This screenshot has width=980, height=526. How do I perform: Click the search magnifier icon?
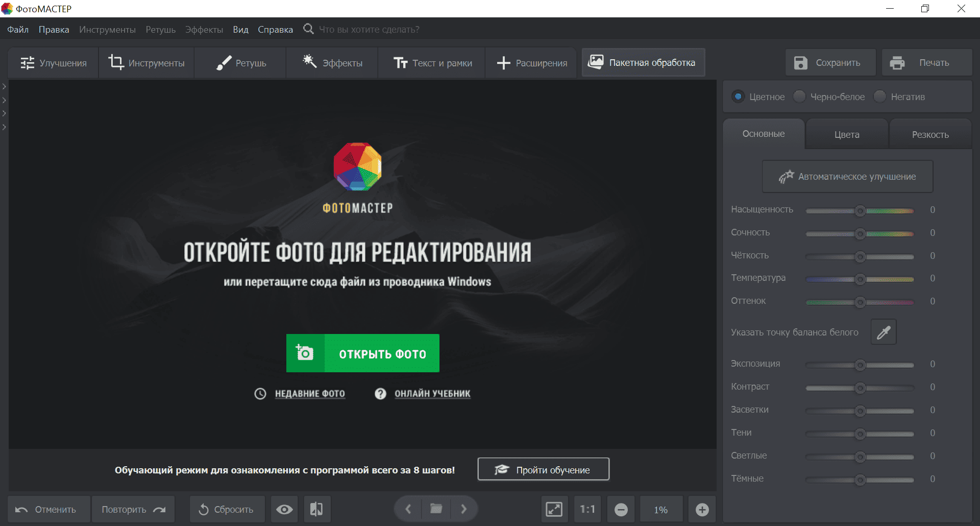308,29
